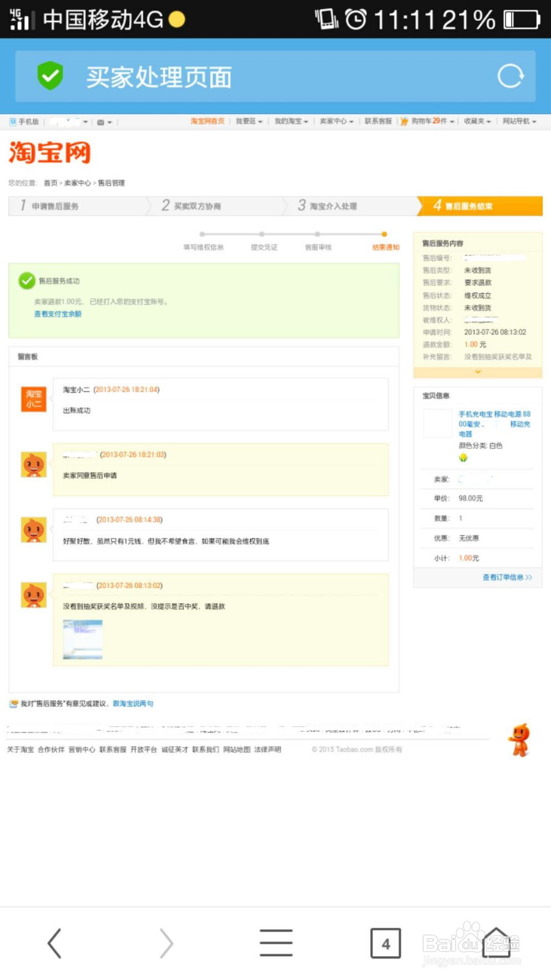Click the feedback icon before 我对售后服务有意见
551x980 pixels.
click(13, 704)
